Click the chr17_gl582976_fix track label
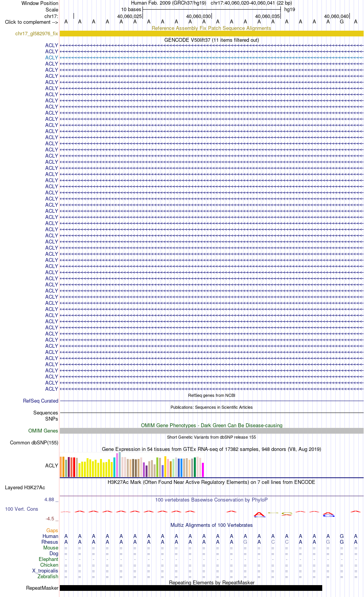 pyautogui.click(x=37, y=34)
